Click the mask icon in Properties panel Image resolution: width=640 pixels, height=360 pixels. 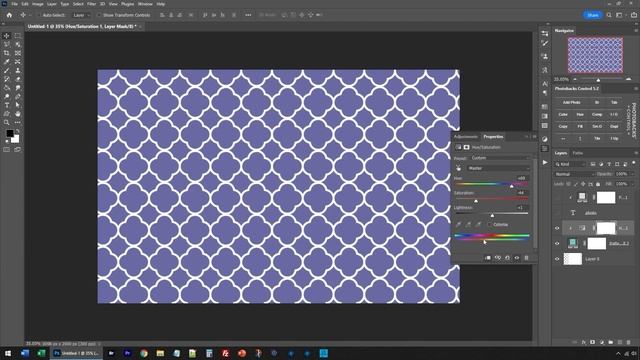[x=467, y=147]
